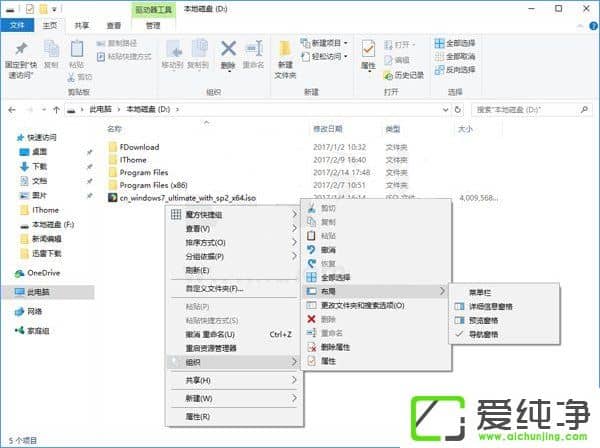Image resolution: width=600 pixels, height=448 pixels.
Task: Open 属性 checkmark icon in ribbon
Action: [x=369, y=55]
